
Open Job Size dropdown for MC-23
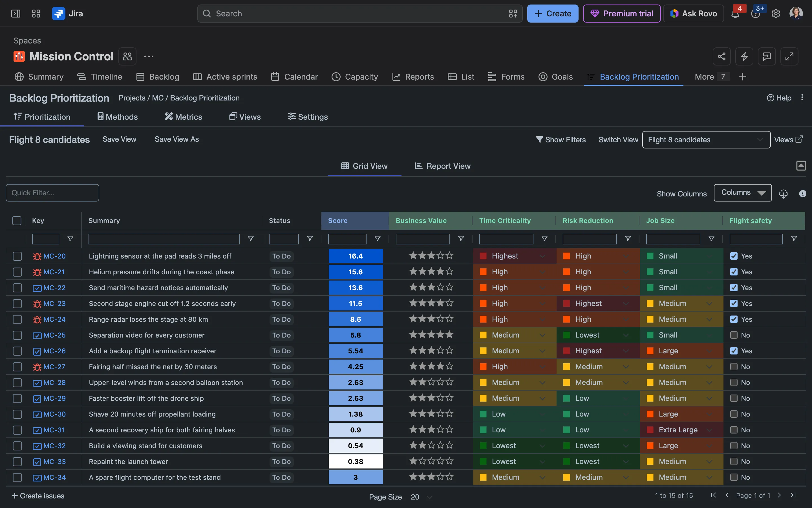(x=709, y=303)
